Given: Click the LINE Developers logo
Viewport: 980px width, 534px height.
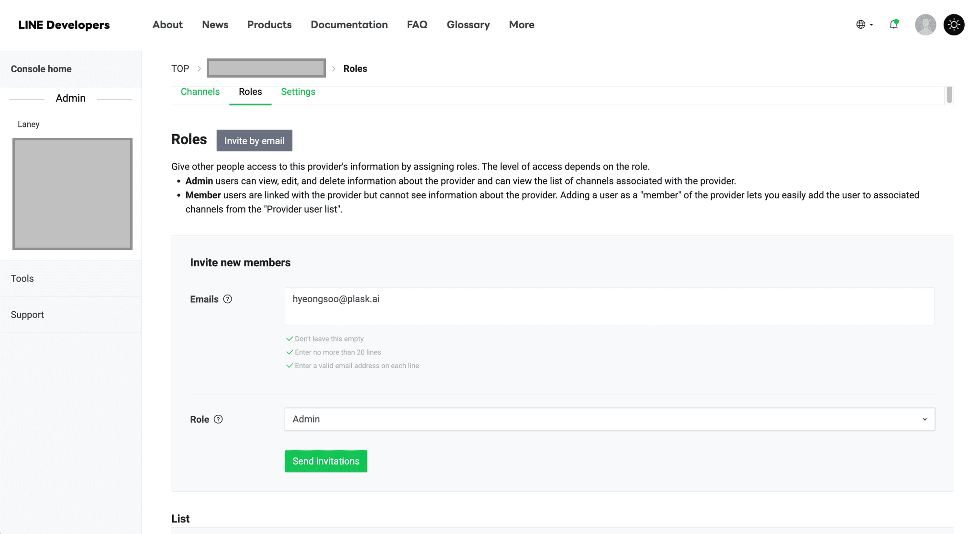Looking at the screenshot, I should click(x=64, y=25).
